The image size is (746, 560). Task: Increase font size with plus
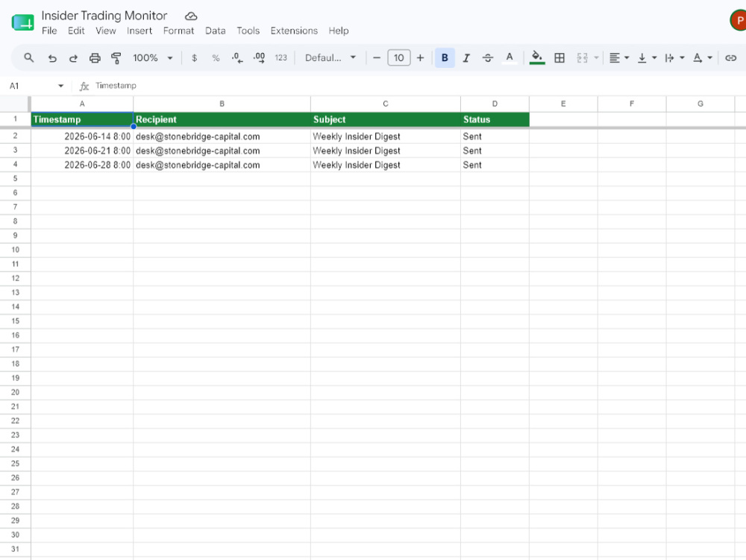[x=420, y=58]
